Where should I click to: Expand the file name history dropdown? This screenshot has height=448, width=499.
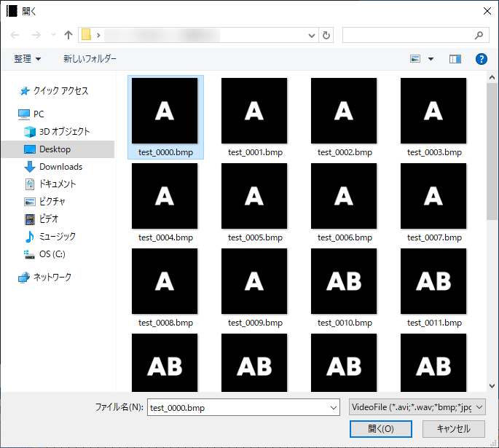(x=334, y=408)
